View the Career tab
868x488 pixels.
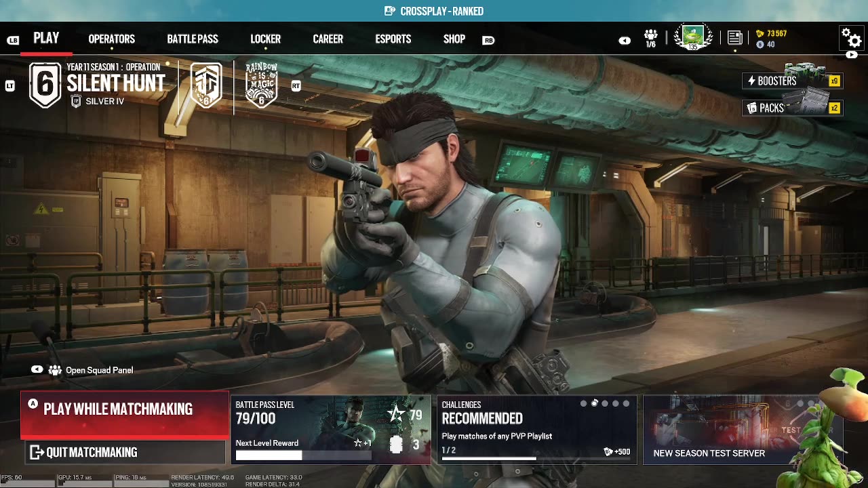(x=328, y=39)
